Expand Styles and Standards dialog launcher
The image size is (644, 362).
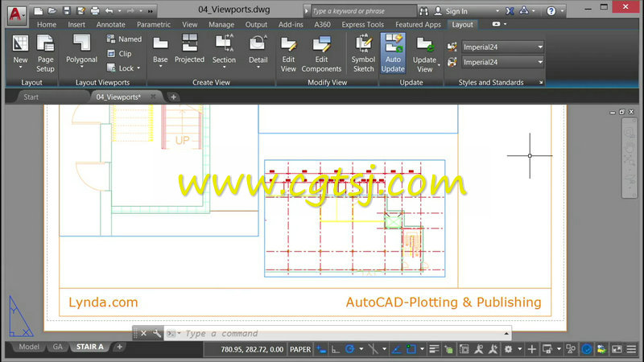[x=541, y=83]
